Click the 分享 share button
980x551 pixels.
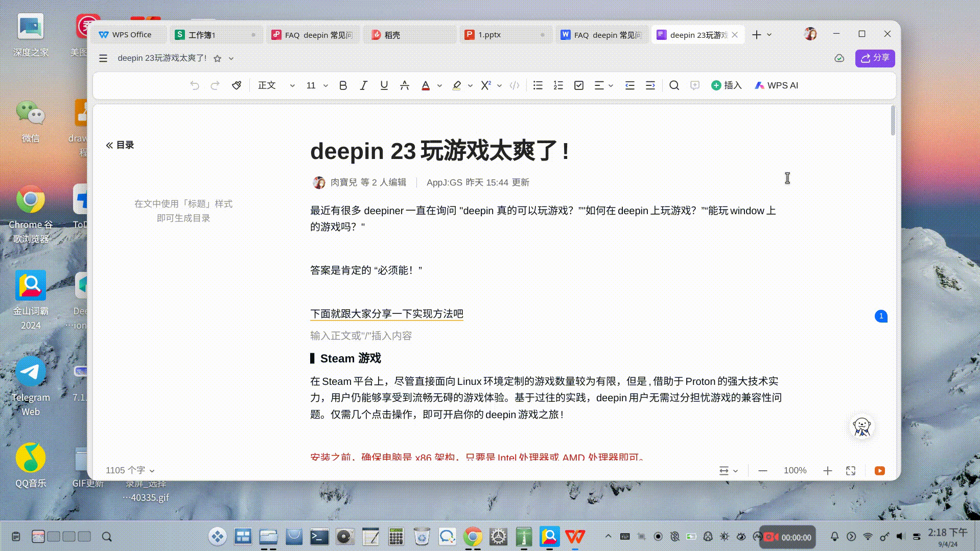(x=874, y=58)
